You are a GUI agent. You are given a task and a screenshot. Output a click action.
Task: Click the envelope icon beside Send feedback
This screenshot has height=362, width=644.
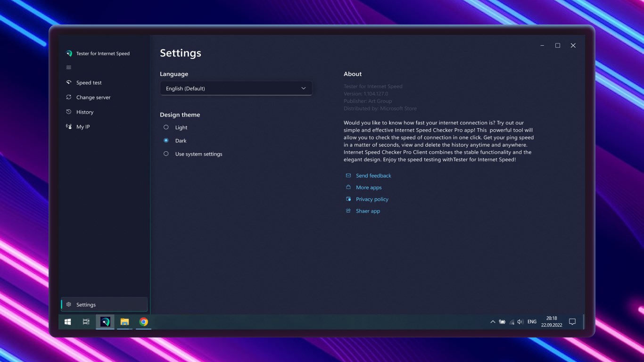pyautogui.click(x=348, y=175)
